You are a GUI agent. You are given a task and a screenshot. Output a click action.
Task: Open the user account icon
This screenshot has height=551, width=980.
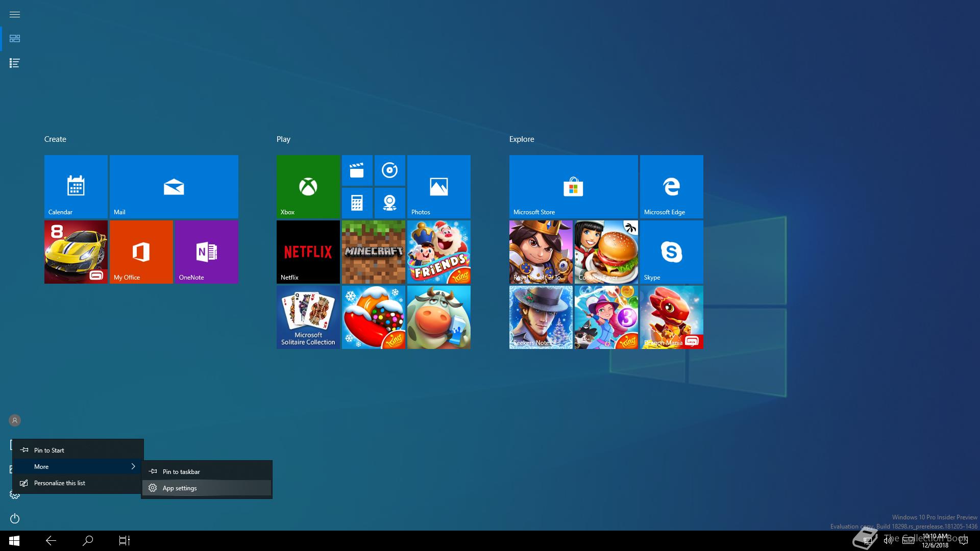[x=15, y=420]
